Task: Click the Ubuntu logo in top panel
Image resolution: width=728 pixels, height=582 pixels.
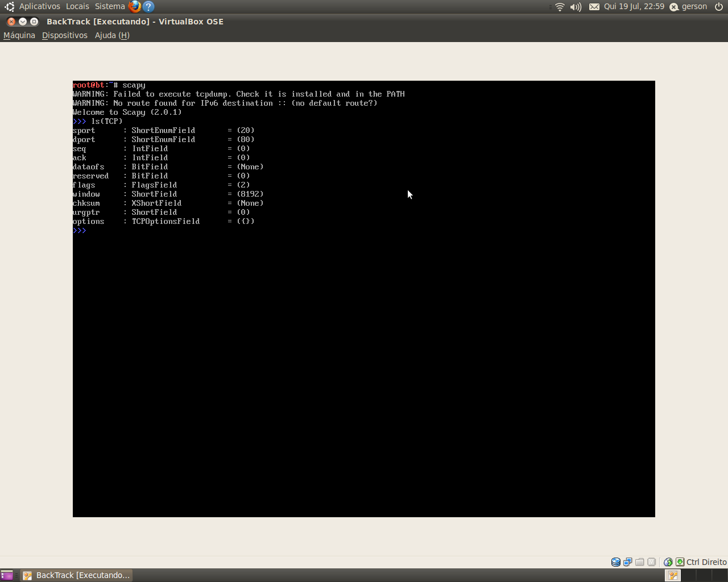Action: pos(10,7)
